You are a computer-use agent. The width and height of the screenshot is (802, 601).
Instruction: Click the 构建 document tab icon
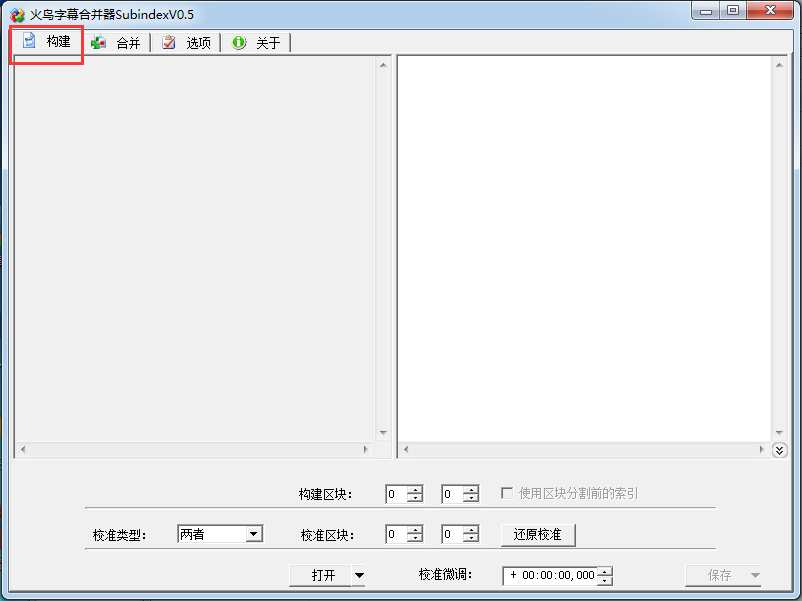click(29, 41)
